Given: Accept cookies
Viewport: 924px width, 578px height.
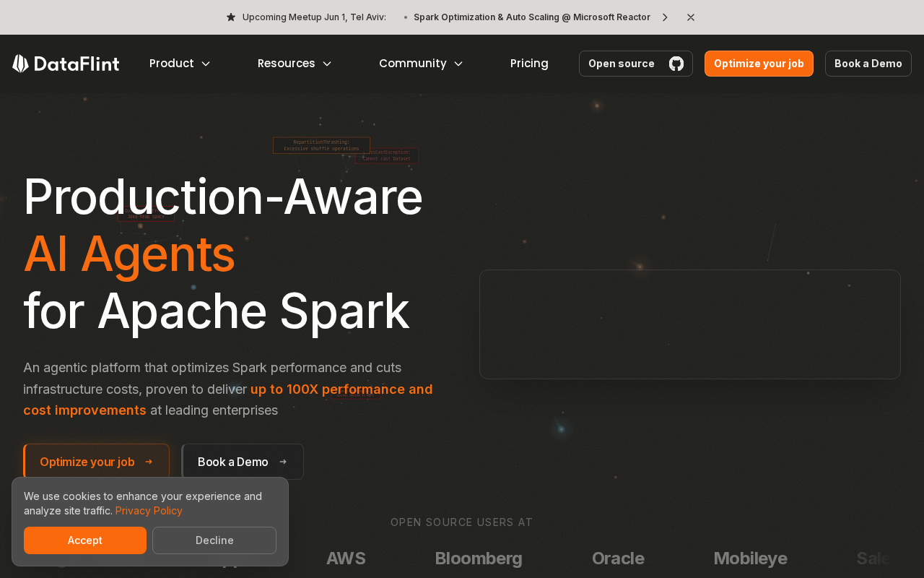Looking at the screenshot, I should [85, 540].
